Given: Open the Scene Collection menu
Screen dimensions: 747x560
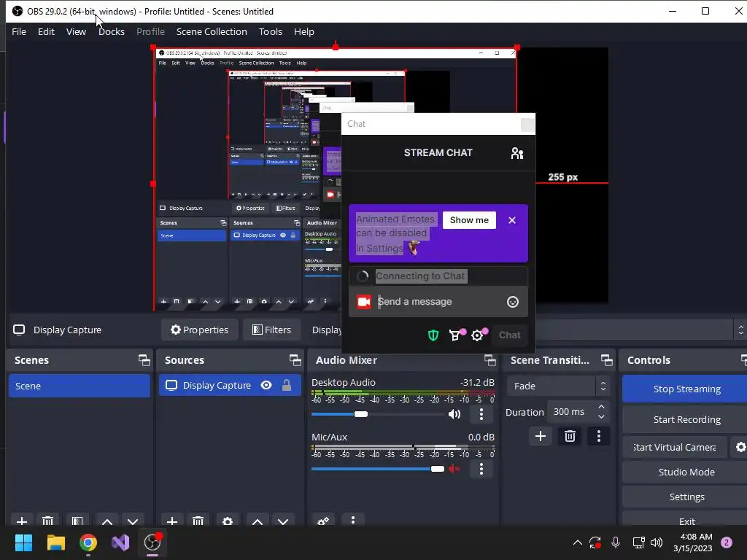Looking at the screenshot, I should [212, 31].
